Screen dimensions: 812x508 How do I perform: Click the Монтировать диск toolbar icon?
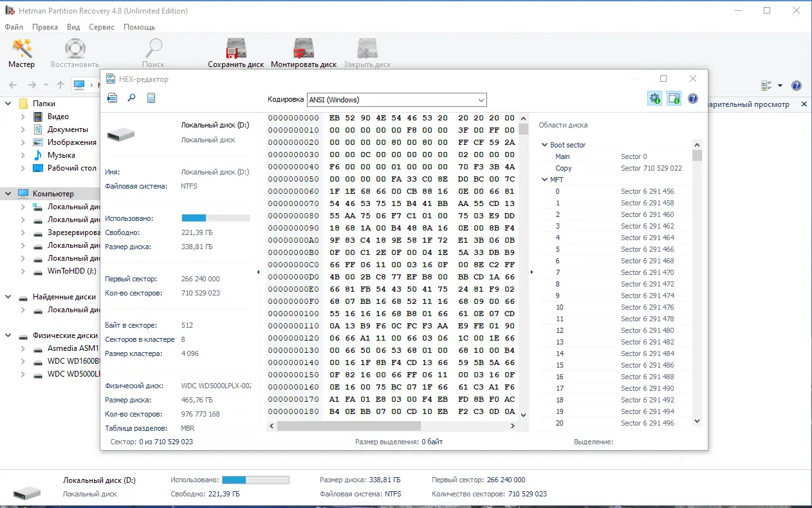pos(304,49)
